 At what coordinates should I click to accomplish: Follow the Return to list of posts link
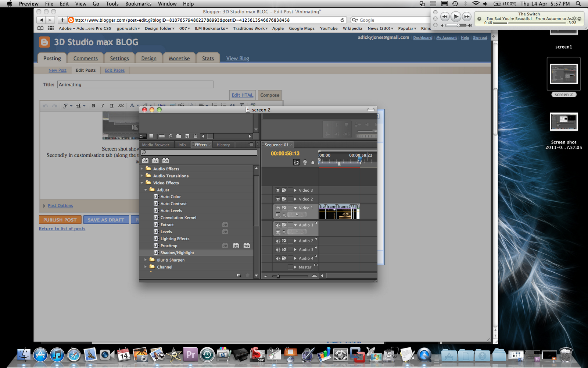62,229
